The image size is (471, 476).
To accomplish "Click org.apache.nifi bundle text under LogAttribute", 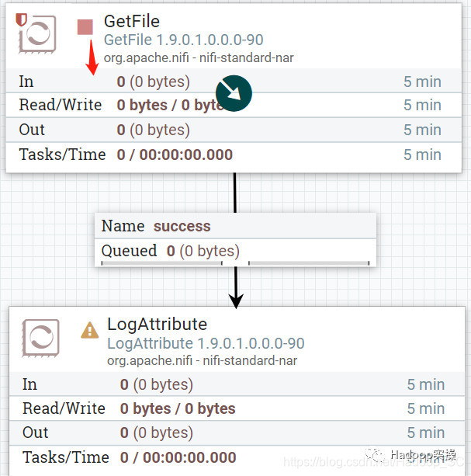I will 202,360.
